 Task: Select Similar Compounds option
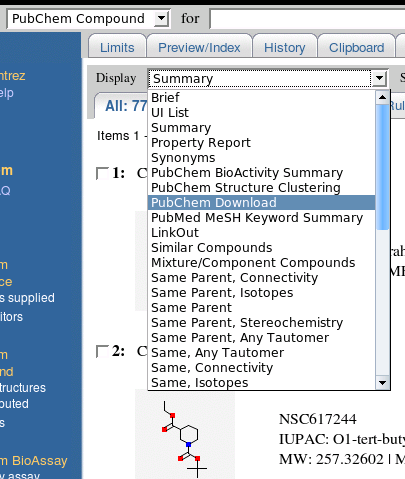(212, 248)
